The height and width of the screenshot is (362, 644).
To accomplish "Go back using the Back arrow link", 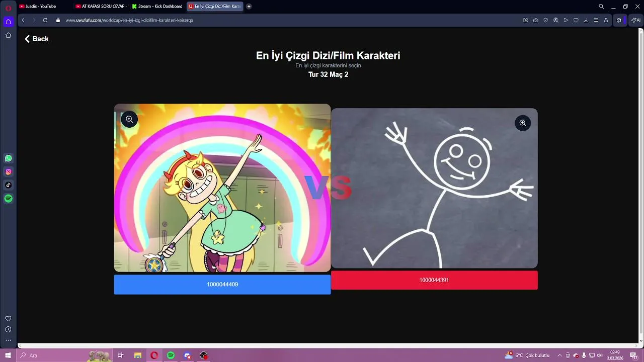I will point(36,39).
